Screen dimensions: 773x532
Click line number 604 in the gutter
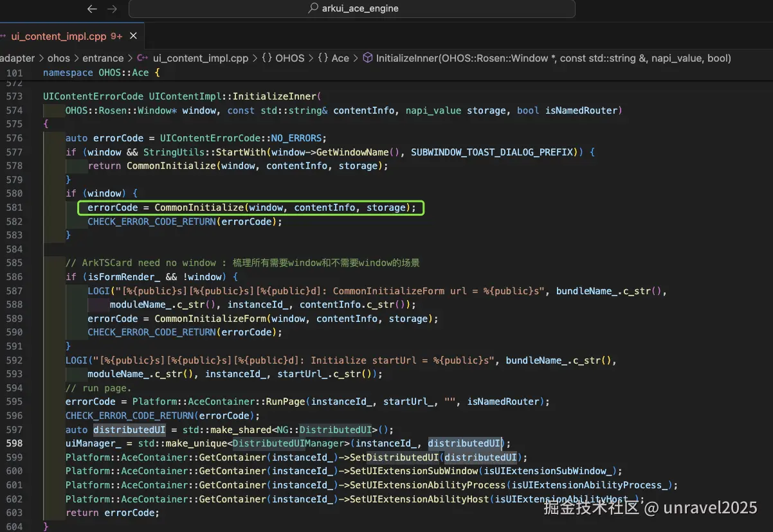14,527
